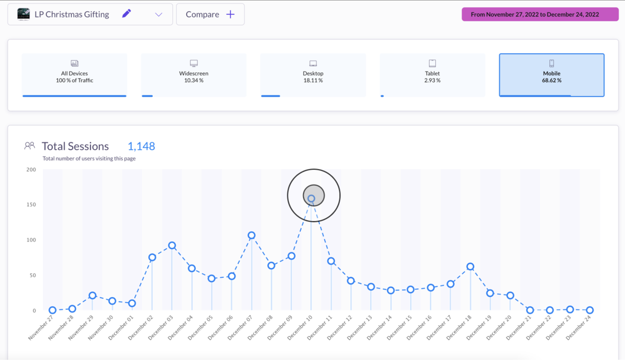Screen dimensions: 625x364
Task: Click 'Total number of users visiting this page'
Action: (89, 159)
